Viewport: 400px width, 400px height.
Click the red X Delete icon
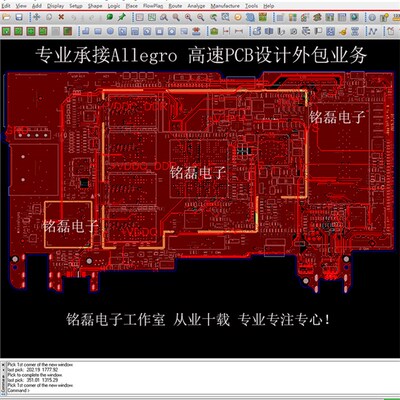(61, 17)
